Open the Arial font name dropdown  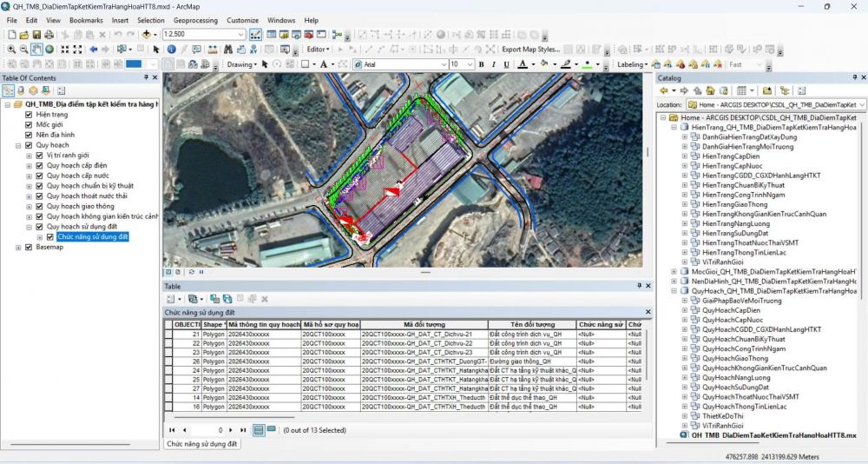444,64
